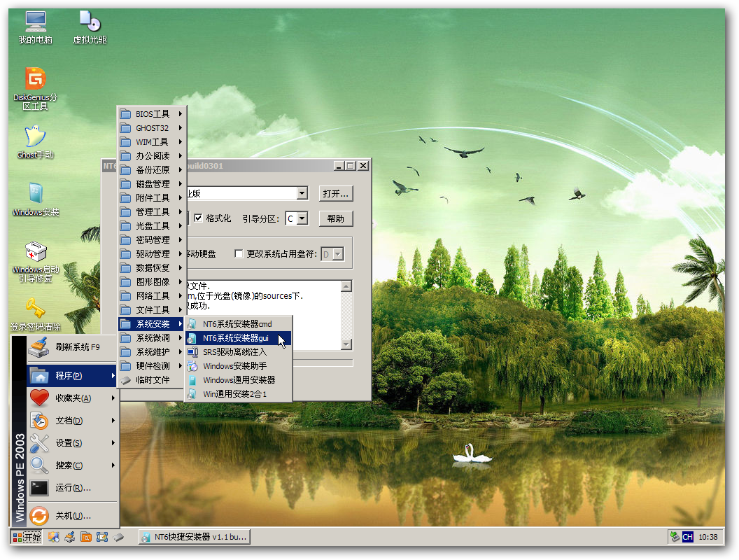Click the blue screen capture quick launch icon

click(x=101, y=536)
